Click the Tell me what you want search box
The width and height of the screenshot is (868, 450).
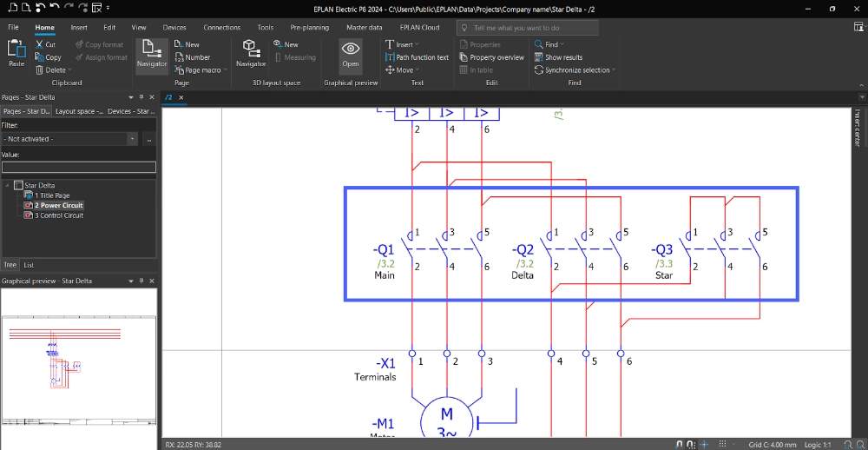(x=528, y=28)
